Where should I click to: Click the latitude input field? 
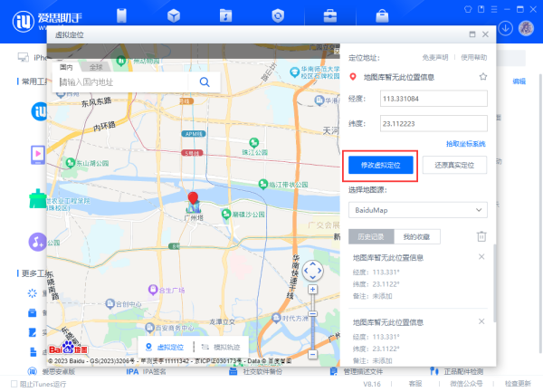433,124
